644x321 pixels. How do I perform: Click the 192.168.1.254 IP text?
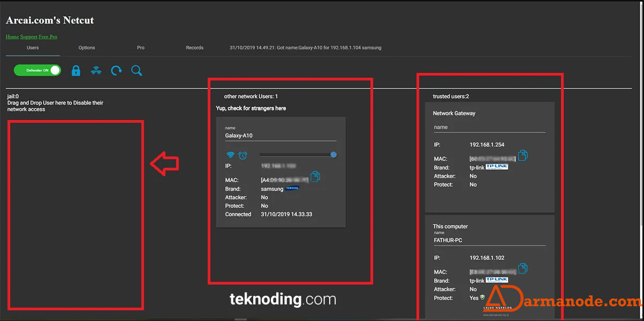click(x=487, y=145)
